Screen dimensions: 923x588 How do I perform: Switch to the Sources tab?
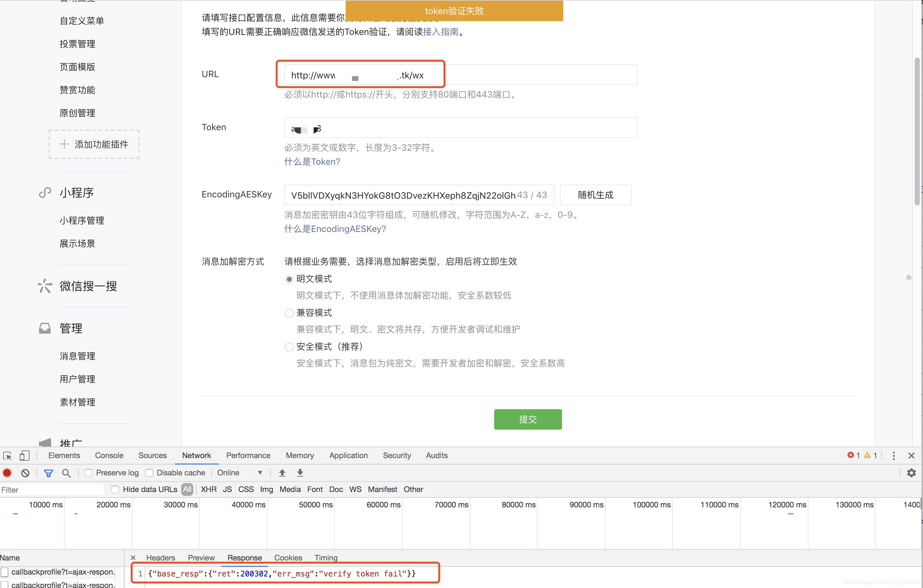(153, 455)
